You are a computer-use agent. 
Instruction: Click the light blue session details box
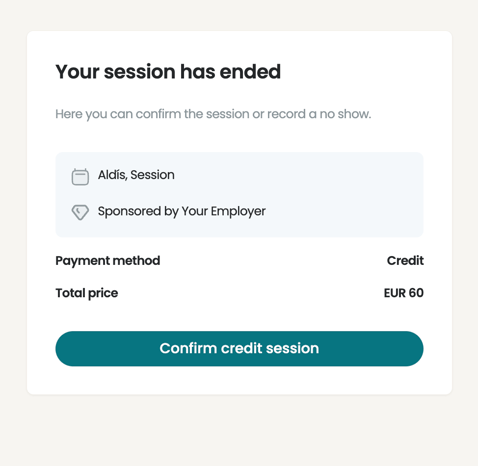tap(239, 195)
